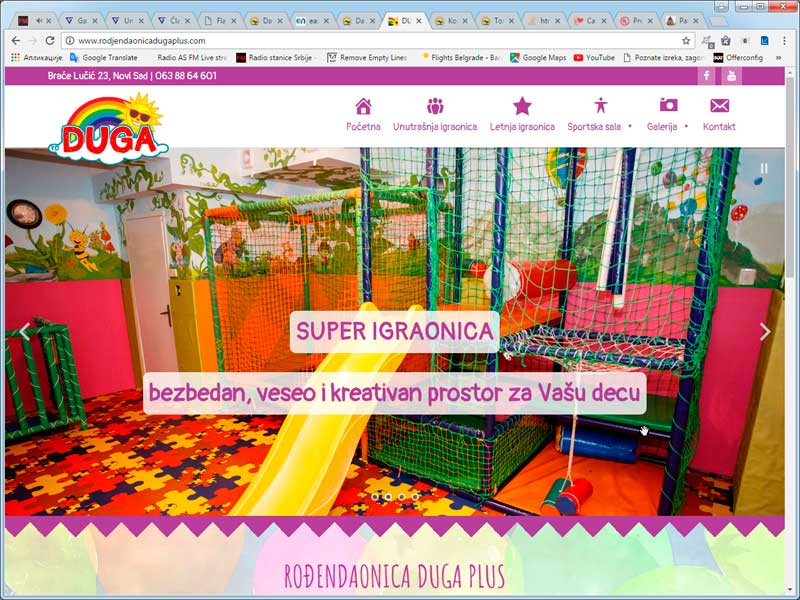Open the Letnja igraonica menu item

click(x=522, y=127)
